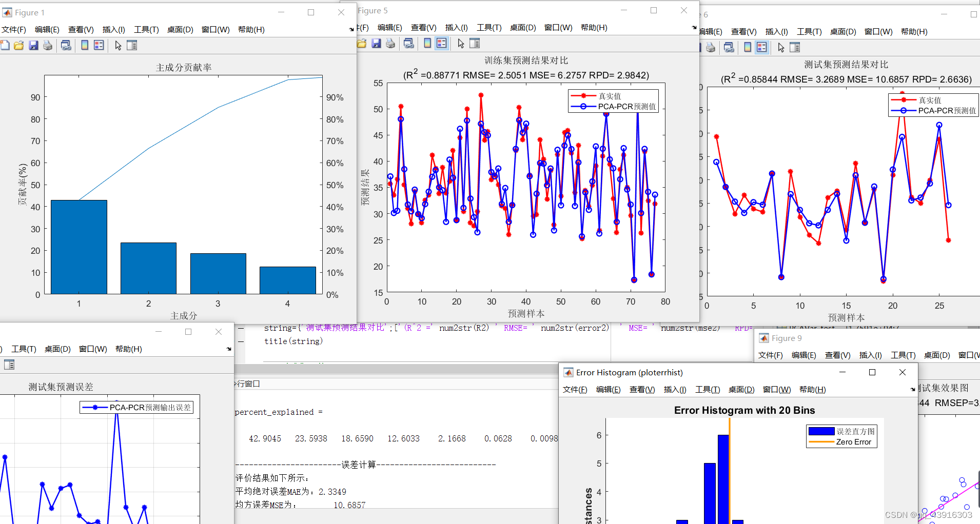Viewport: 980px width, 524px height.
Task: Toggle the legend button in Figure 6 toolbar
Action: click(762, 47)
